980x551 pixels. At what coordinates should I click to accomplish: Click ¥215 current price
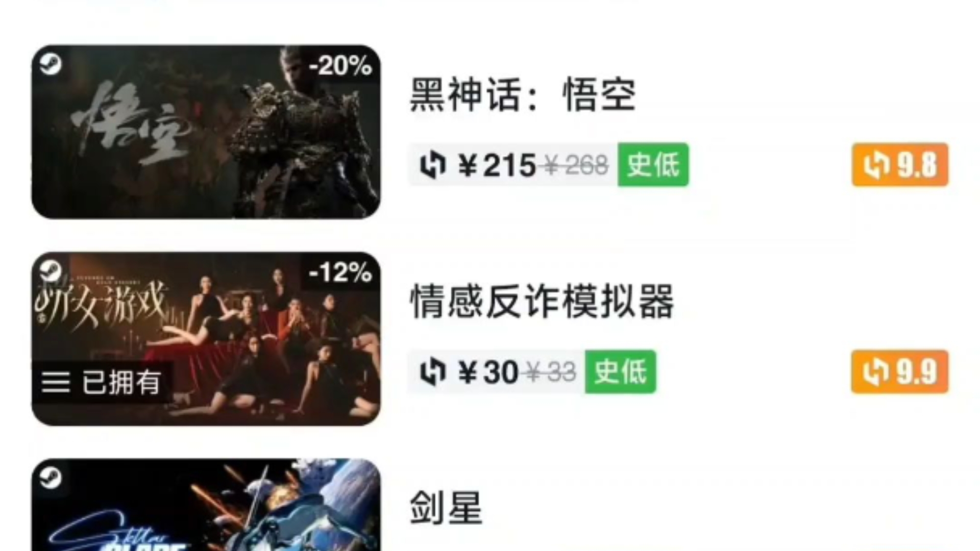click(x=497, y=166)
